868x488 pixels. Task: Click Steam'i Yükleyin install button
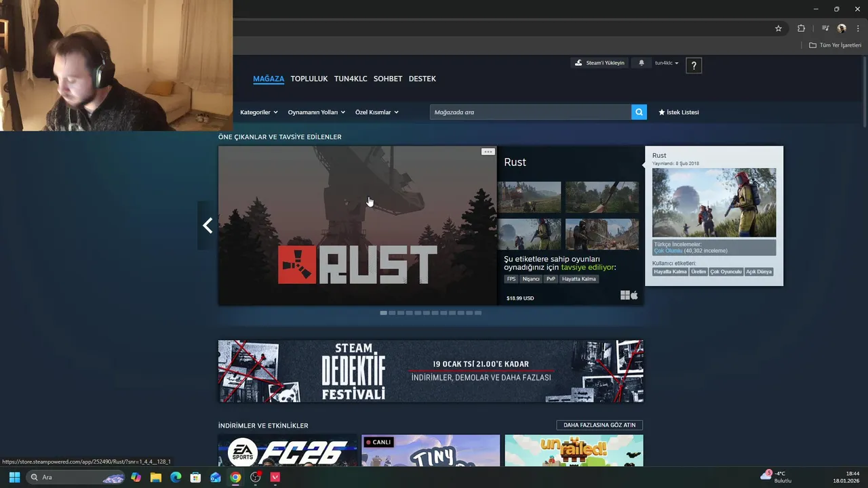point(599,63)
